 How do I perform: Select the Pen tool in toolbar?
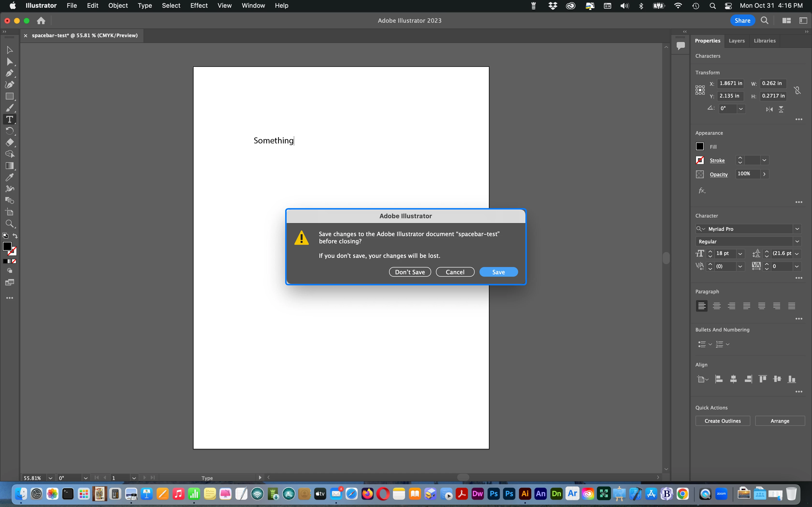click(x=9, y=73)
